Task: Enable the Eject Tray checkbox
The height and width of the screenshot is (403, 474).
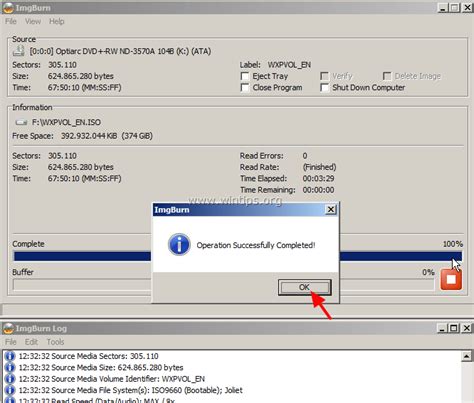Action: tap(245, 76)
